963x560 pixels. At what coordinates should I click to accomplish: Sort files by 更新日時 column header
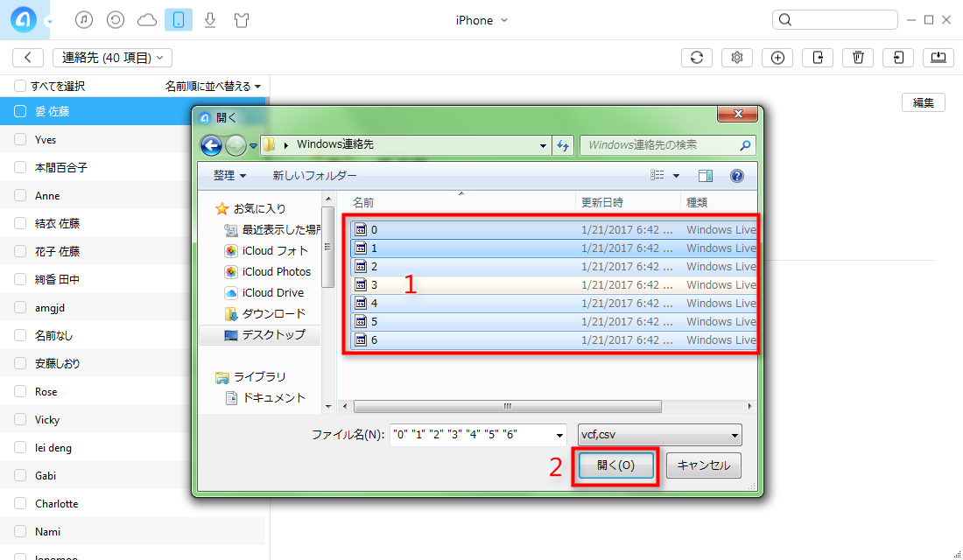(x=628, y=203)
